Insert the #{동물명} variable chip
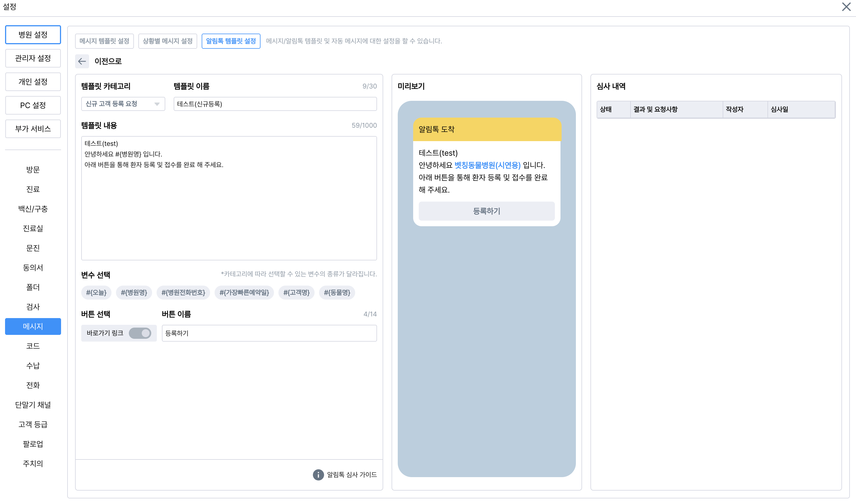Viewport: 856px width, 504px height. pyautogui.click(x=337, y=292)
